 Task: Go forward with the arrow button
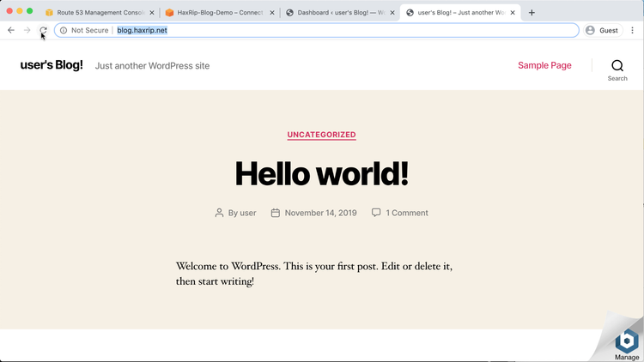point(27,30)
